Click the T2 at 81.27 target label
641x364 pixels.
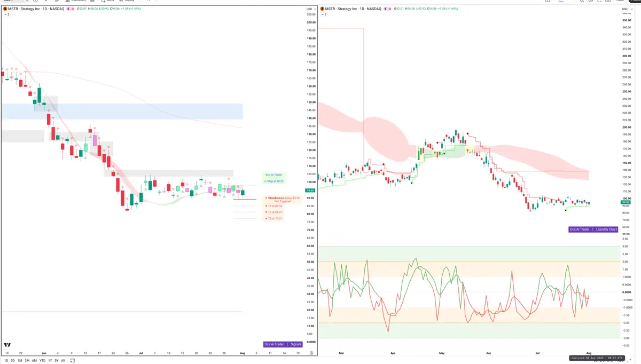click(x=273, y=212)
